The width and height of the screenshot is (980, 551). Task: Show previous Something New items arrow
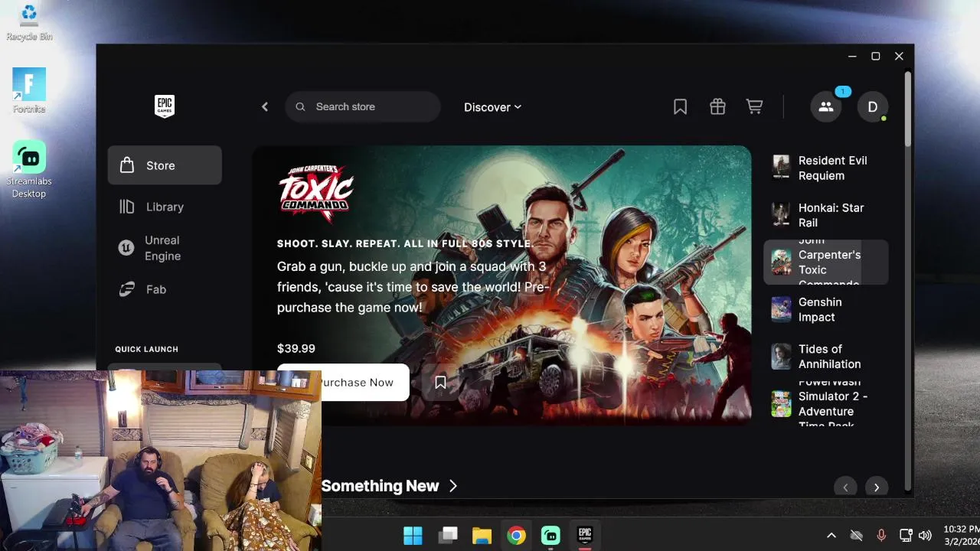845,487
